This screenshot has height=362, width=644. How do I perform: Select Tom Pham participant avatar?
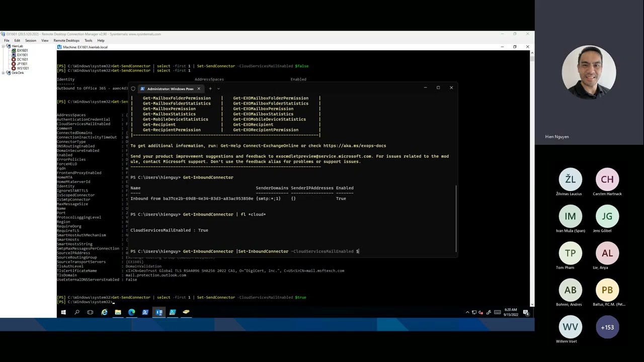pyautogui.click(x=570, y=253)
